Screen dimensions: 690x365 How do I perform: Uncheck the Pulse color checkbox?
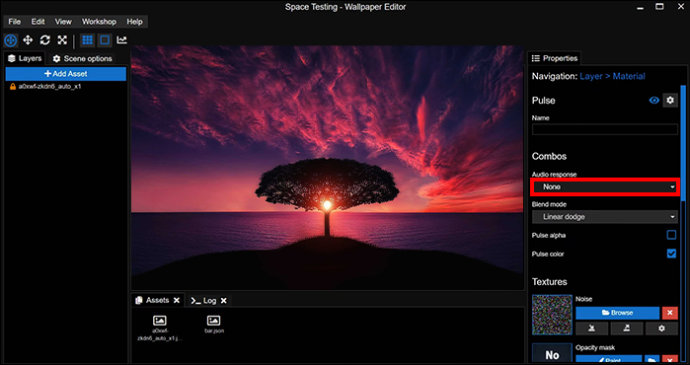click(x=671, y=254)
